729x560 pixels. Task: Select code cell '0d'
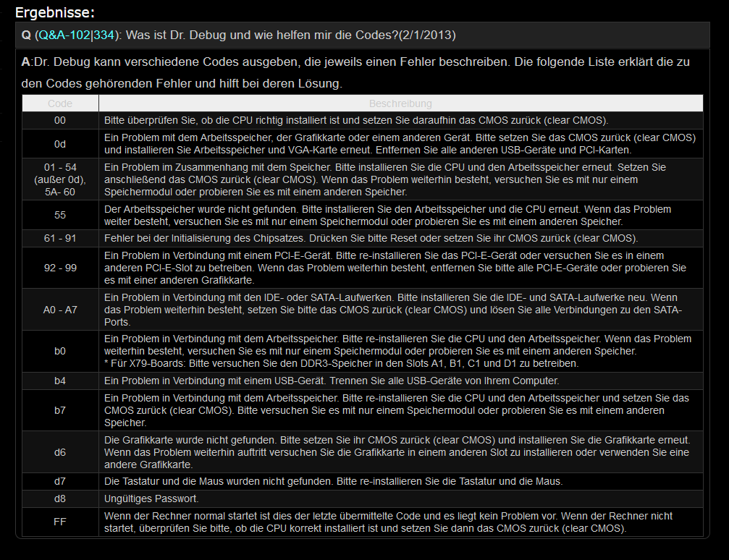pyautogui.click(x=60, y=144)
